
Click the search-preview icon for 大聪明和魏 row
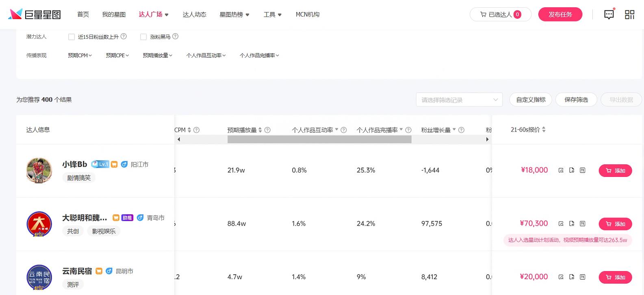[x=561, y=224]
